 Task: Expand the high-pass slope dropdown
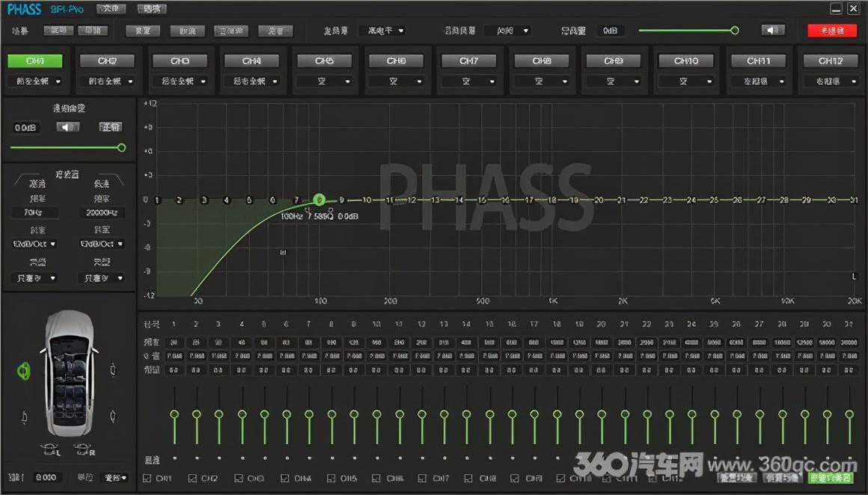(x=37, y=244)
